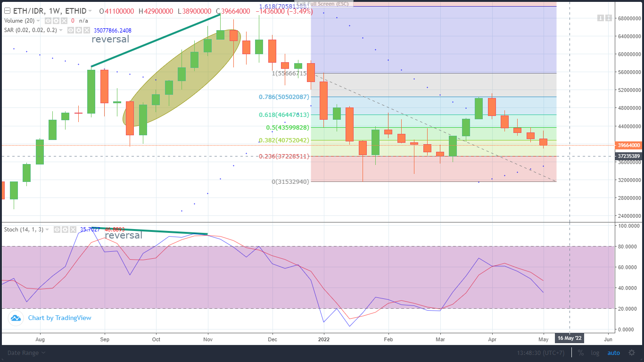This screenshot has height=362, width=644.
Task: Open Stoch indicator settings gear
Action: click(65, 230)
